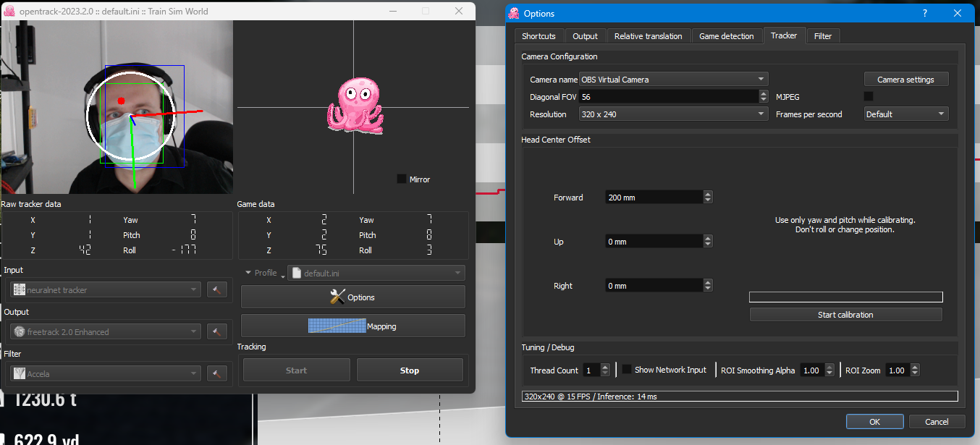This screenshot has width=980, height=445.
Task: Click the Right offset stepper arrows
Action: 708,285
